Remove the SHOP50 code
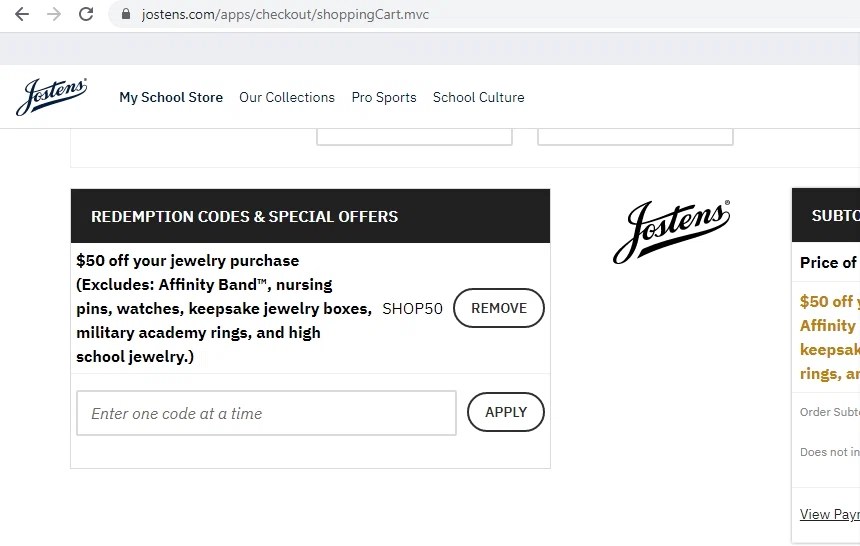Screen dimensions: 860x546 pos(498,308)
